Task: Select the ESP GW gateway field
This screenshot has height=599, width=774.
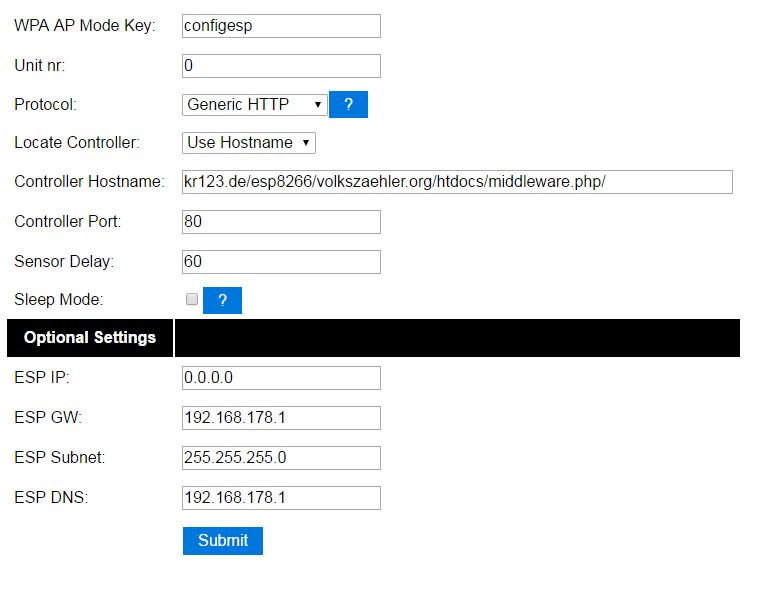Action: 281,418
